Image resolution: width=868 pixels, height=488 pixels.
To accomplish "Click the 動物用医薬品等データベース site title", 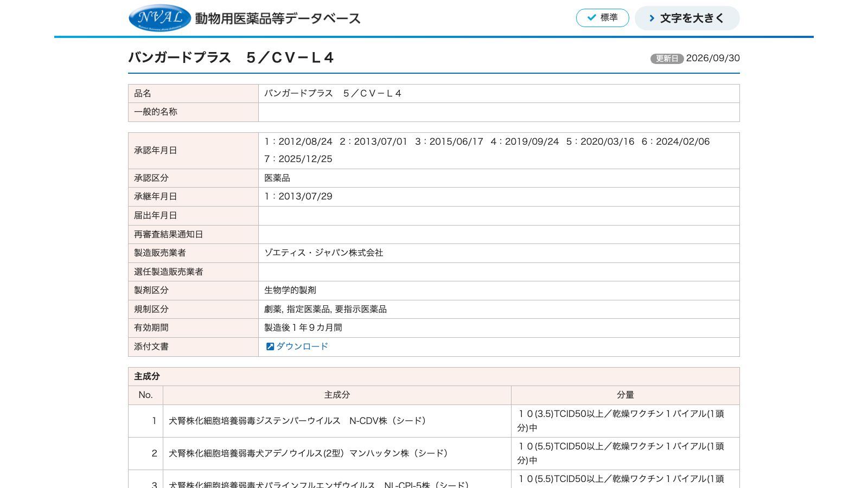I will (x=278, y=18).
